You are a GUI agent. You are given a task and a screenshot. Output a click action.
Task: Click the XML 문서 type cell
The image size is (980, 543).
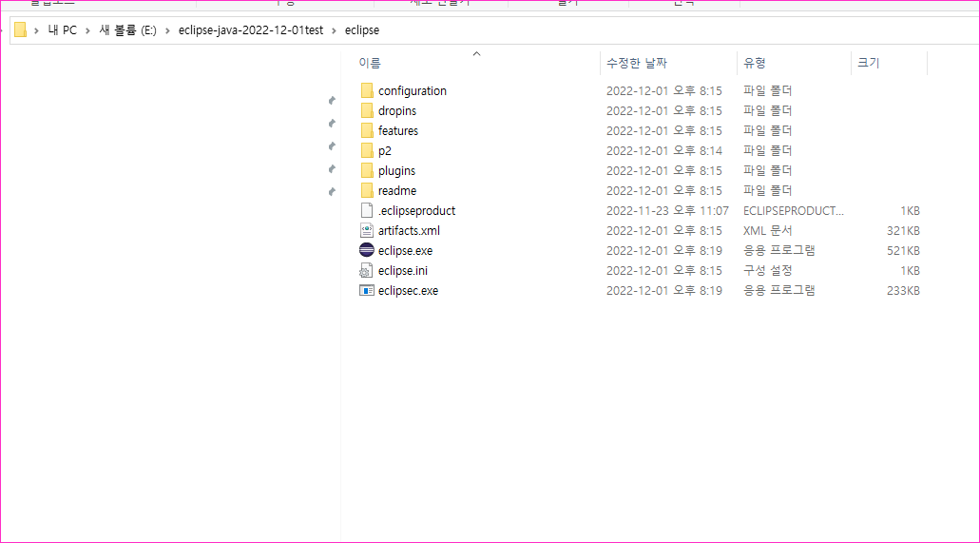tap(768, 231)
